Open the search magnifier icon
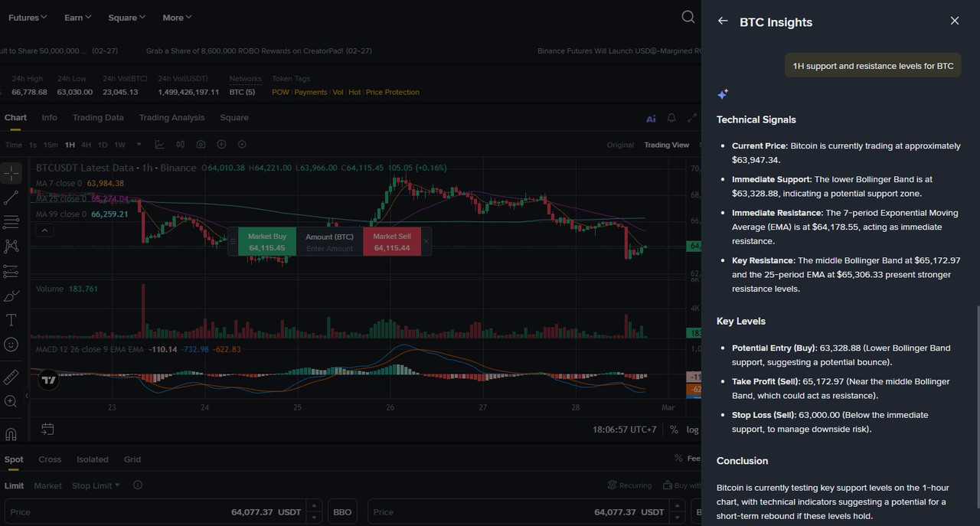Screen dimensions: 980x526 point(688,17)
